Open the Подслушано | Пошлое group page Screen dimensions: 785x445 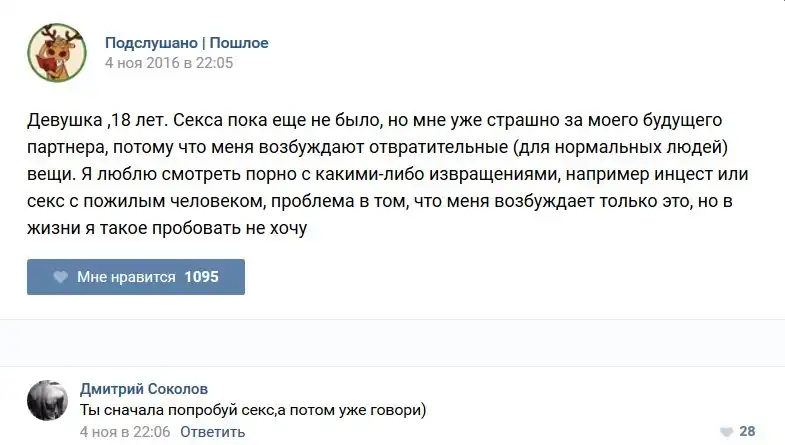187,43
